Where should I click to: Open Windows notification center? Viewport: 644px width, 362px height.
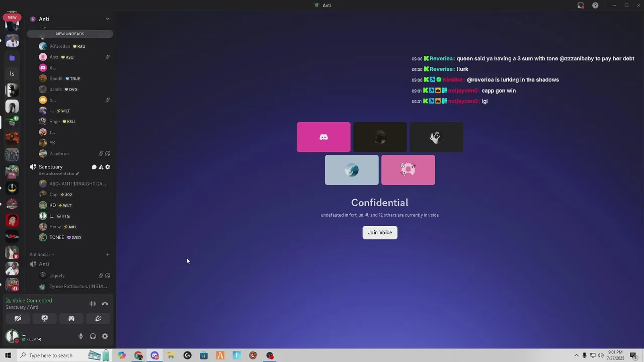pyautogui.click(x=633, y=355)
